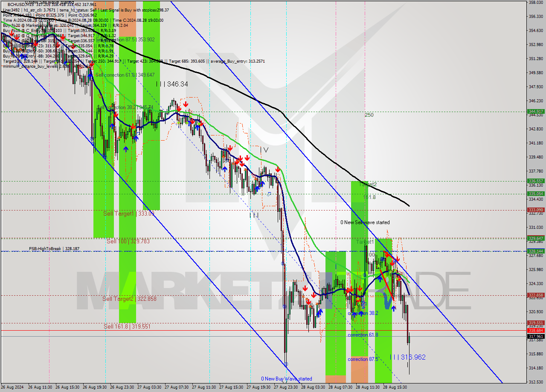Click the red 319.551 price tag

[536, 323]
